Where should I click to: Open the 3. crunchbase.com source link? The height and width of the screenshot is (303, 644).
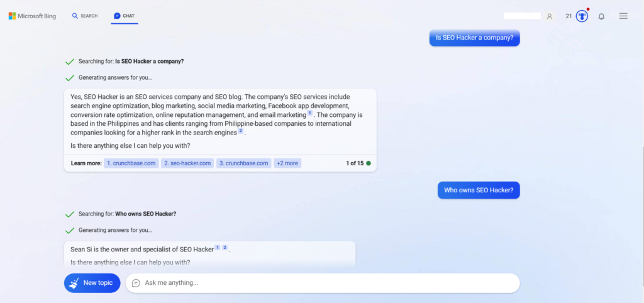pyautogui.click(x=243, y=163)
